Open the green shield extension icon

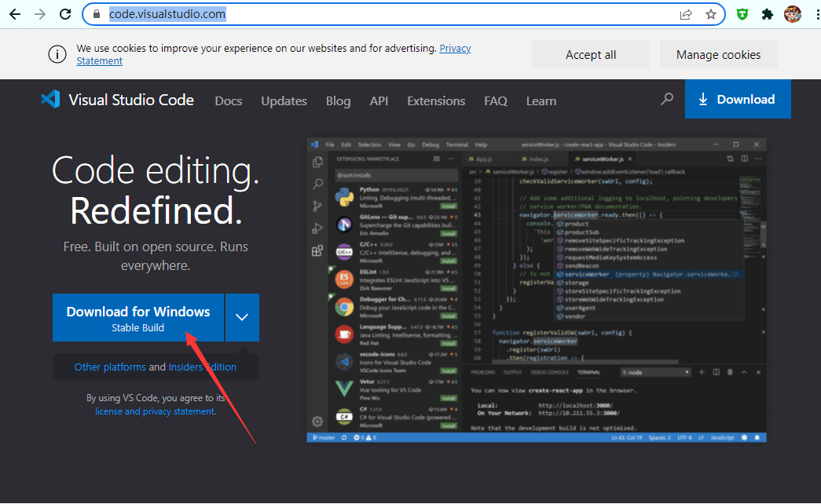tap(742, 14)
